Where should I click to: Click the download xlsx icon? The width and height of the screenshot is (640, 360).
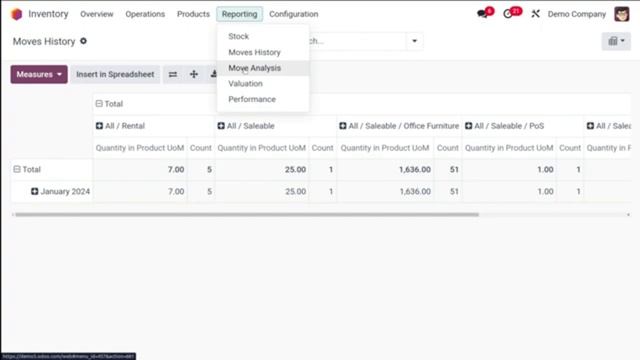(213, 74)
